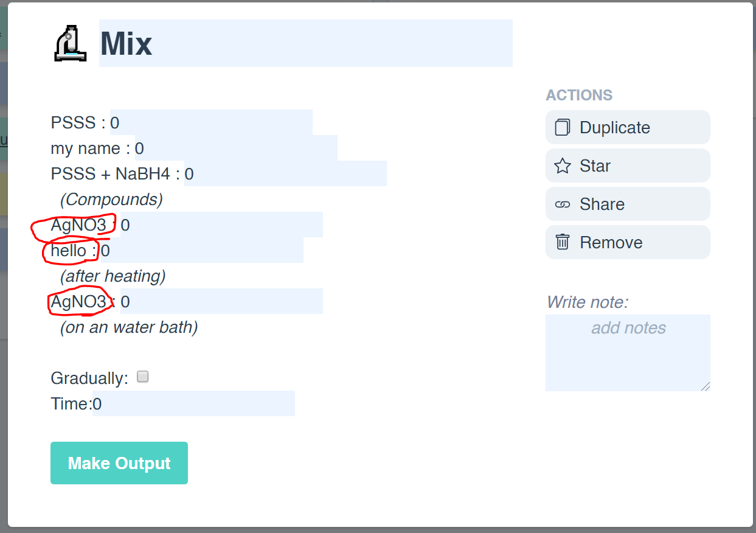
Task: Click the add notes text area
Action: [628, 353]
